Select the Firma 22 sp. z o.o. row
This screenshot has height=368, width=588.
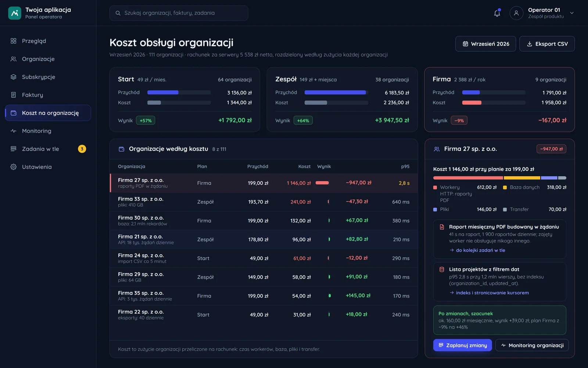coord(264,314)
